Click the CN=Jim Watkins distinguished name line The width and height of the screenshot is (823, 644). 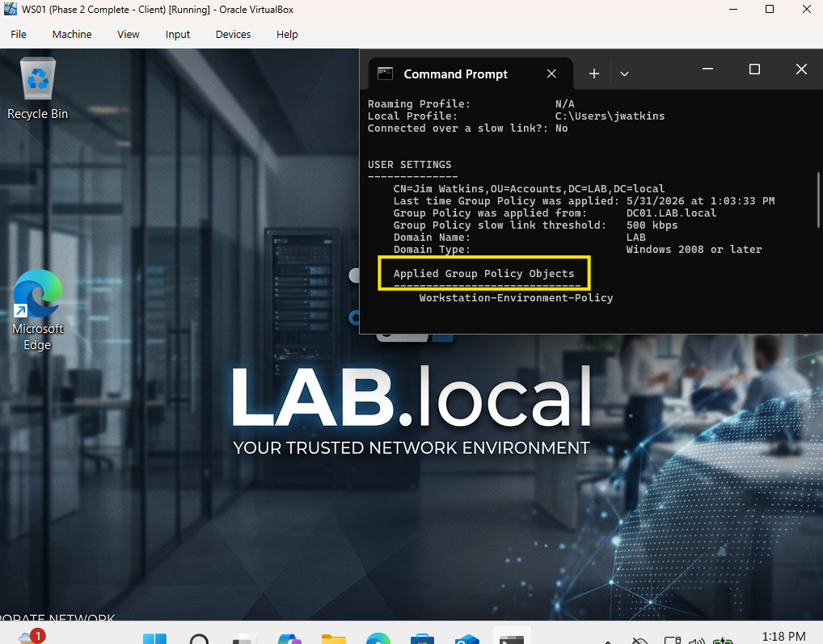(x=529, y=189)
